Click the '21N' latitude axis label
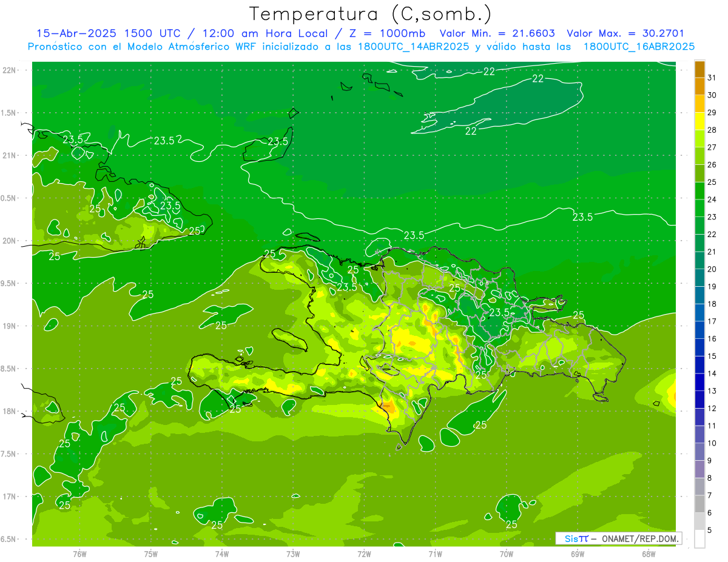The image size is (728, 562). pos(9,156)
